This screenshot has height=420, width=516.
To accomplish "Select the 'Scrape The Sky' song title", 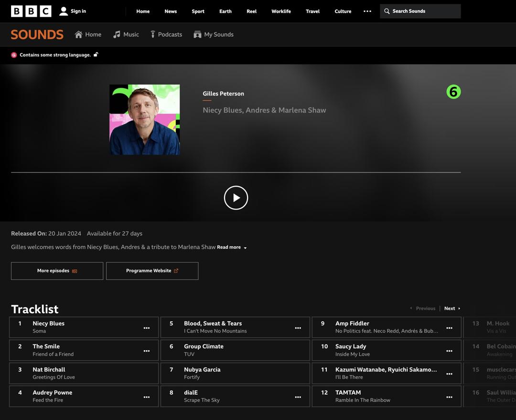I will (x=202, y=400).
